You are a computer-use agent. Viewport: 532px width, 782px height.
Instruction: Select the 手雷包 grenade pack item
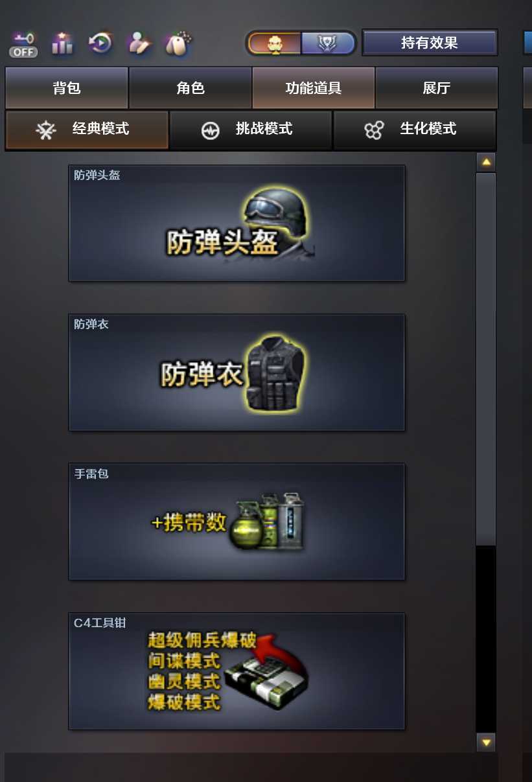237,522
